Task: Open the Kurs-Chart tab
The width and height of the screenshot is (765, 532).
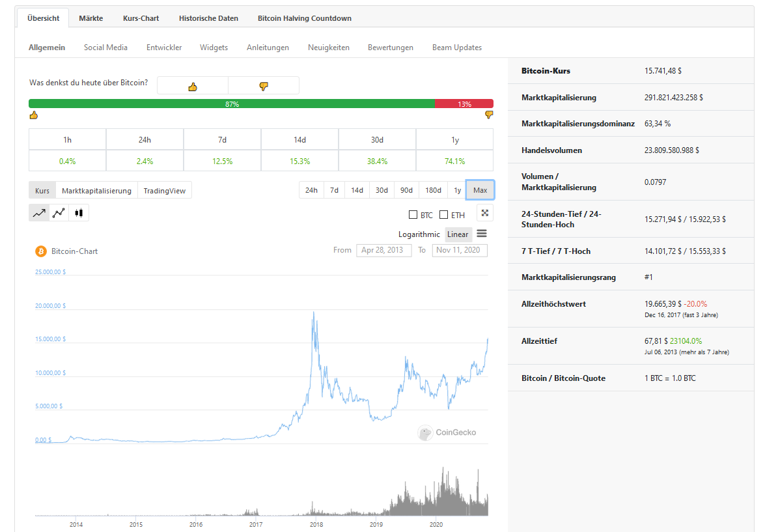Action: tap(141, 18)
